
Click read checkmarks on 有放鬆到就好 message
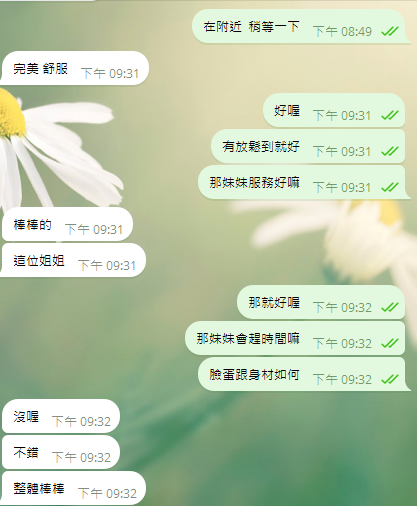coord(390,151)
